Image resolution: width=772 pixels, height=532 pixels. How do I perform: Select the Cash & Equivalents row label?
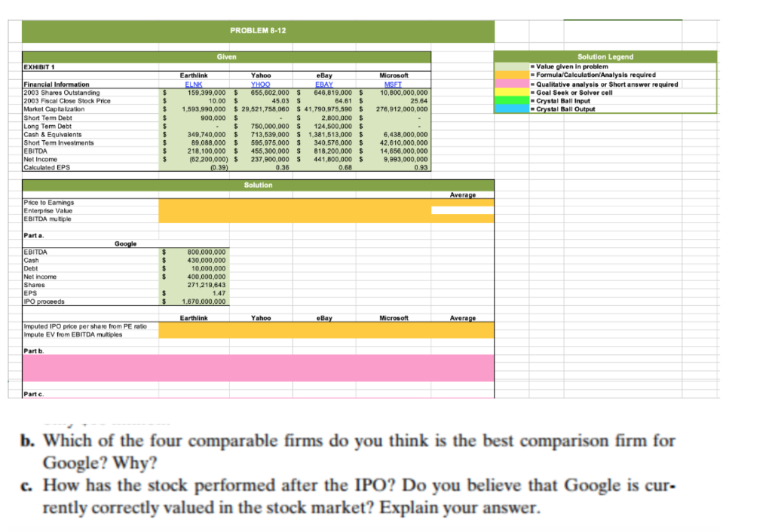53,134
